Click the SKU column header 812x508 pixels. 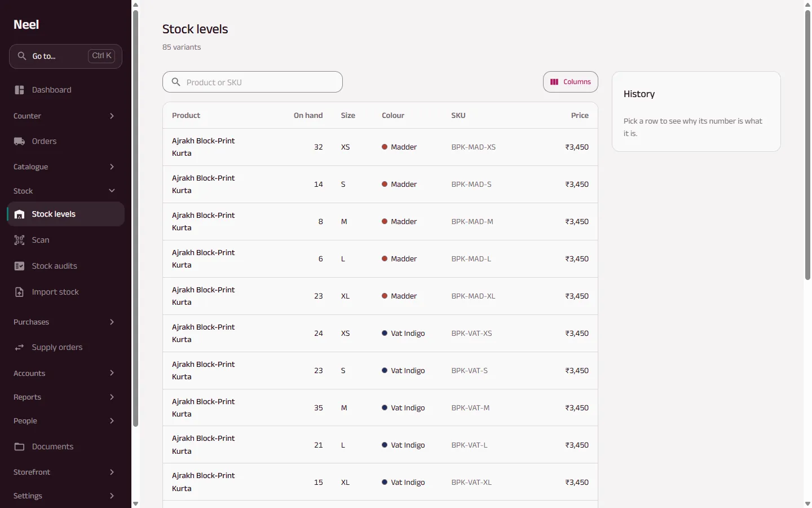pyautogui.click(x=458, y=115)
